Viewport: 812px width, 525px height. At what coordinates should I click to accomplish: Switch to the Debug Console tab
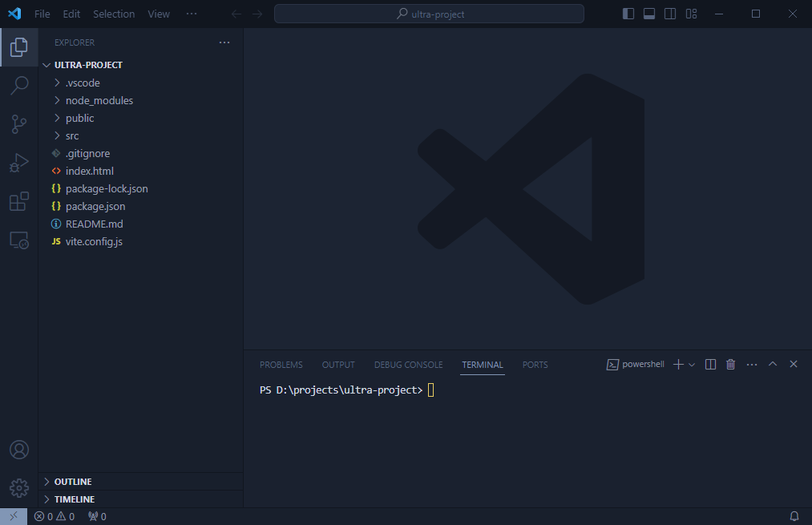coord(408,365)
